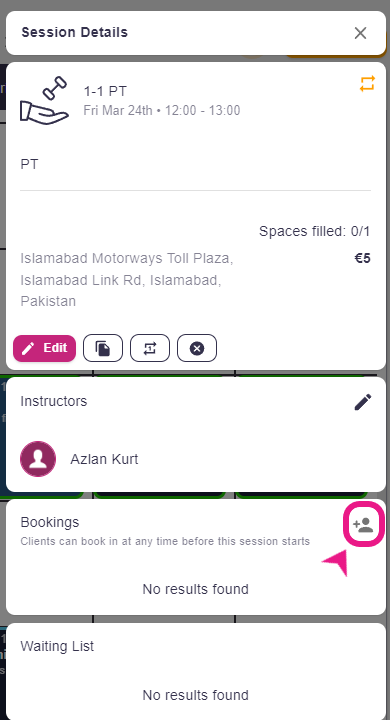Click the Spaces filled 0/1 indicator
Image resolution: width=390 pixels, height=720 pixels.
click(x=315, y=231)
